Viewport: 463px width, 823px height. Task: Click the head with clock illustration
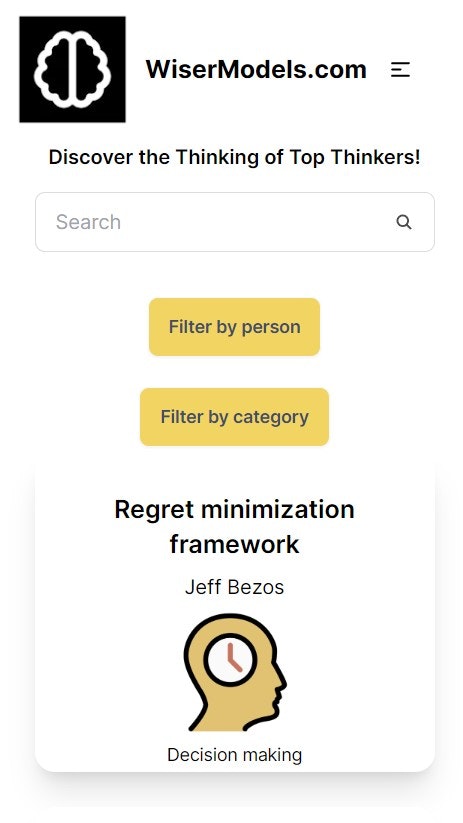click(235, 672)
